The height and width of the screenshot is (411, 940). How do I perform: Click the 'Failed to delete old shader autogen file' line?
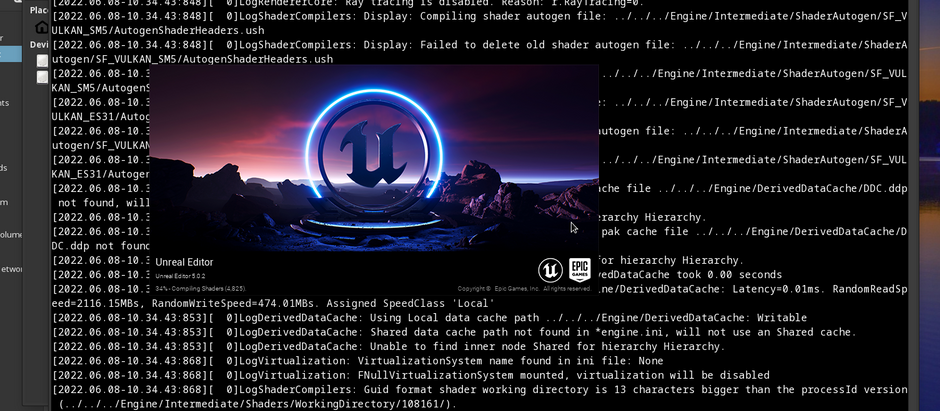click(x=478, y=52)
